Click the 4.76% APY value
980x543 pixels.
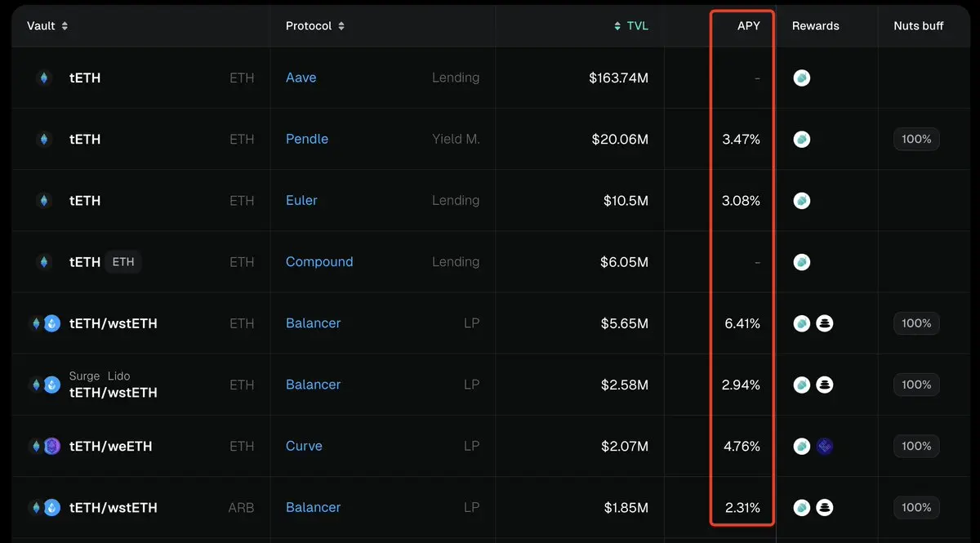click(742, 446)
